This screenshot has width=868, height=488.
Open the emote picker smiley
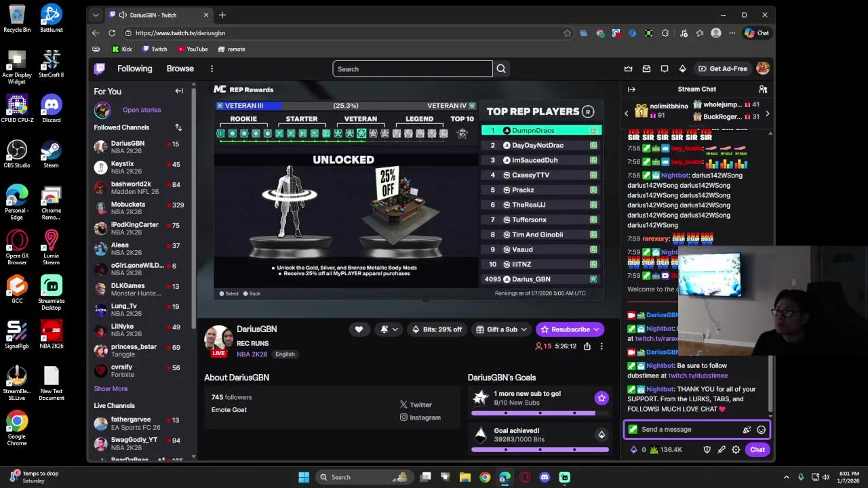pos(762,430)
